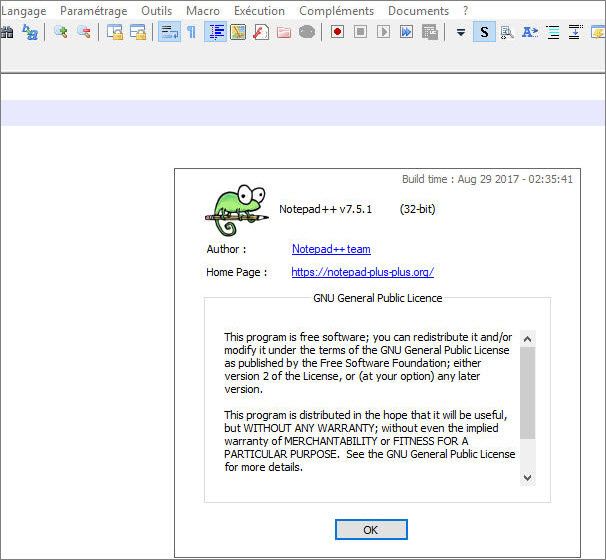Toggle synchronized horizontal scrolling
This screenshot has height=560, width=606.
(x=138, y=32)
